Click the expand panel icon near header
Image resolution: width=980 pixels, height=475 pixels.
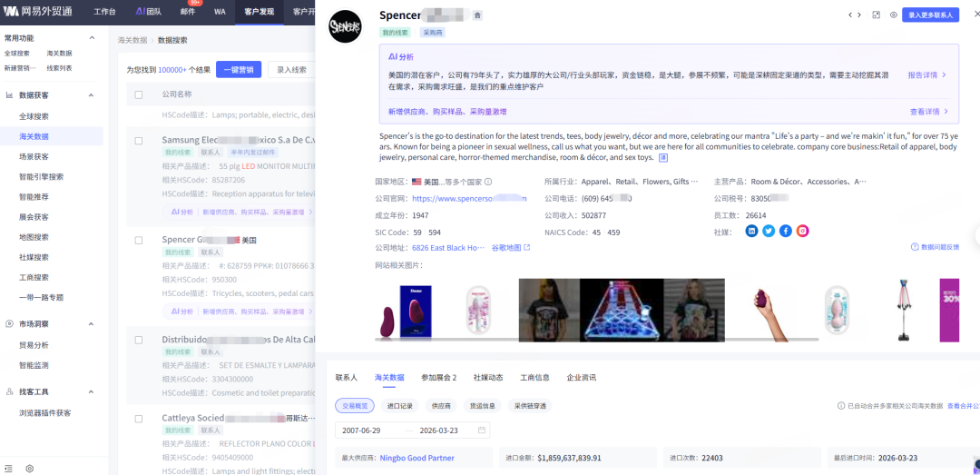[x=876, y=15]
